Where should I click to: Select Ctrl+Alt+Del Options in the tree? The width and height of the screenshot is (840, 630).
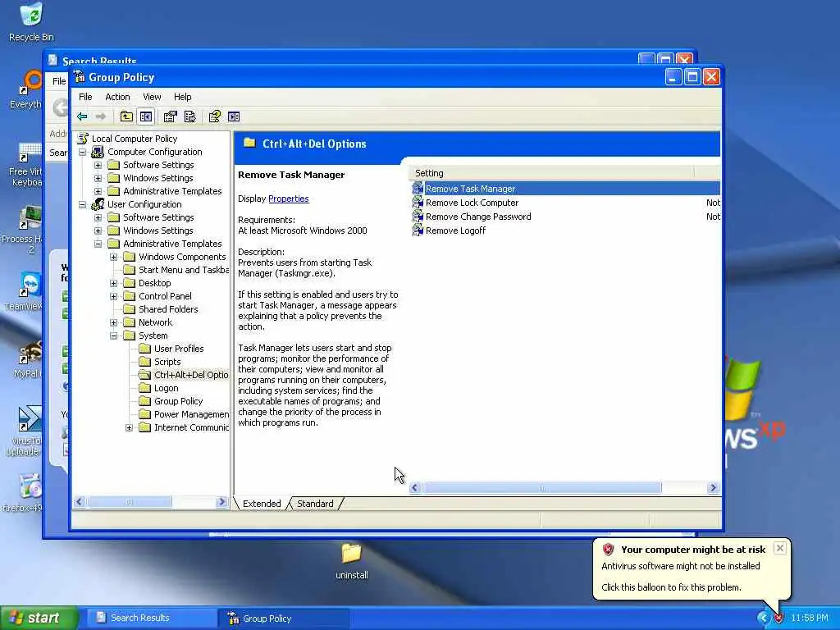click(190, 375)
